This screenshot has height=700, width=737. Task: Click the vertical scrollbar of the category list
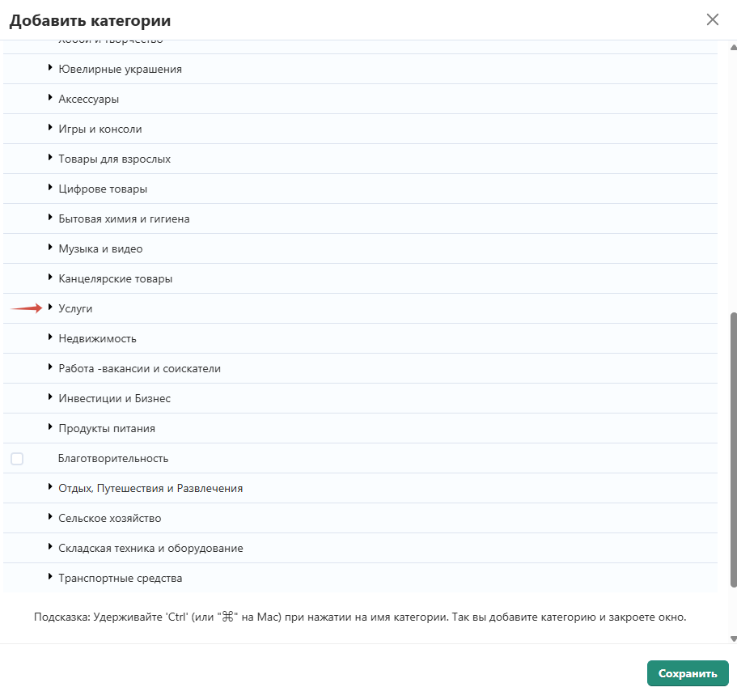733,449
